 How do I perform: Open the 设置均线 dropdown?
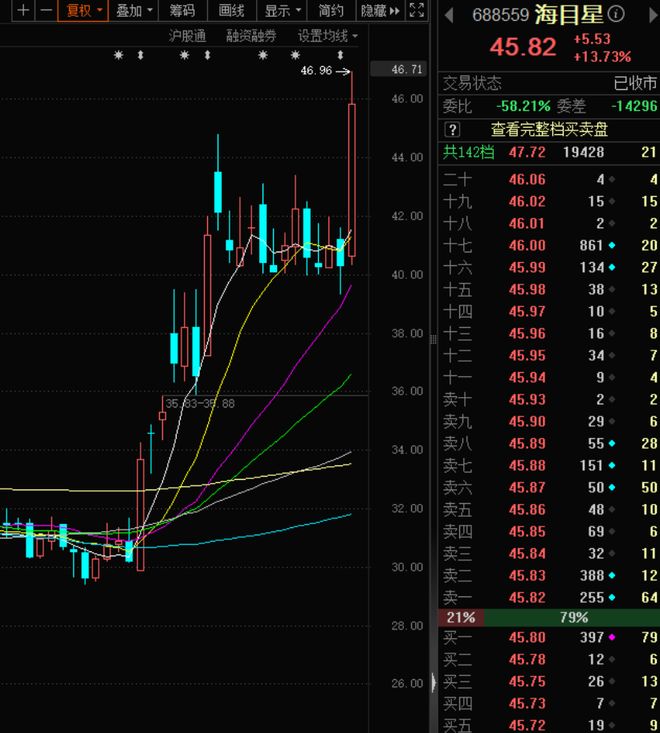point(327,35)
